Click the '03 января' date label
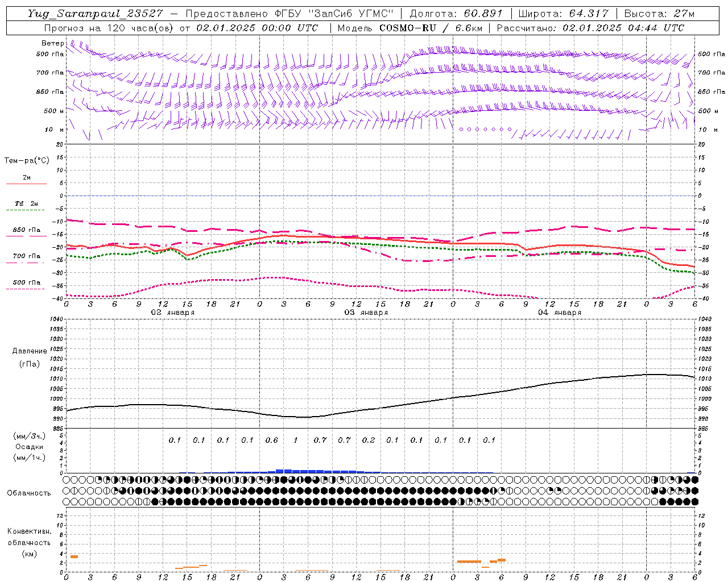 [x=366, y=313]
